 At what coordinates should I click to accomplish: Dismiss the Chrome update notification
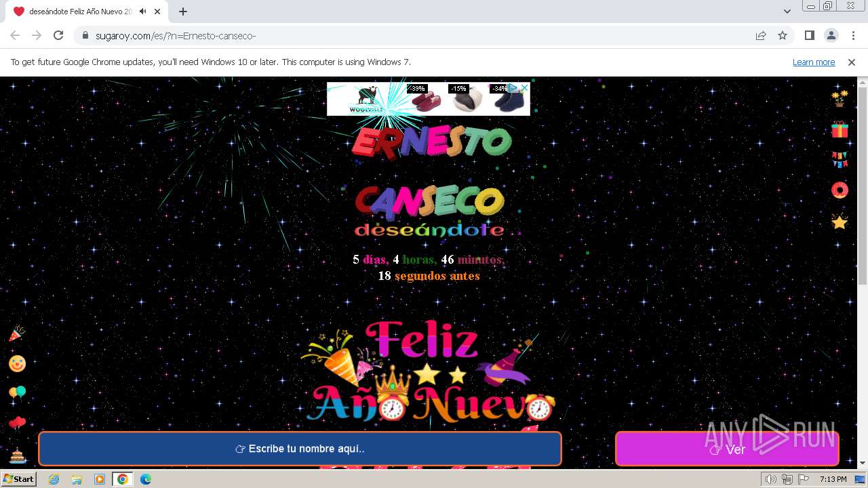[x=852, y=62]
